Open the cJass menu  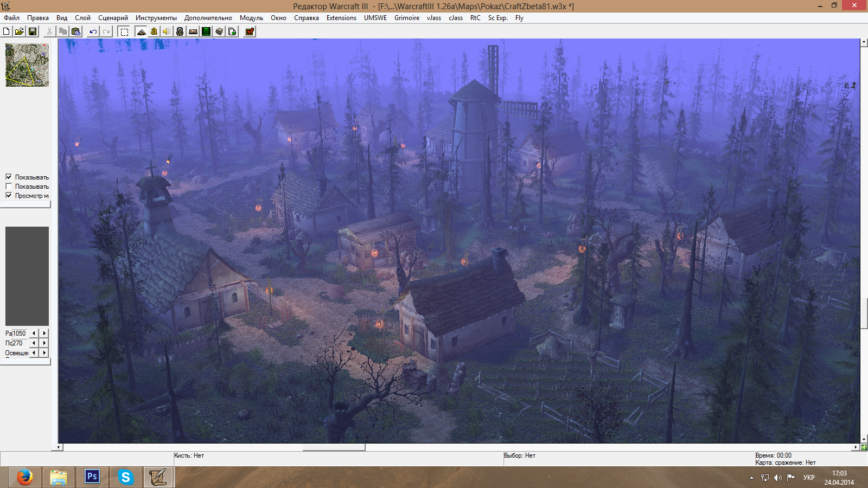(456, 18)
